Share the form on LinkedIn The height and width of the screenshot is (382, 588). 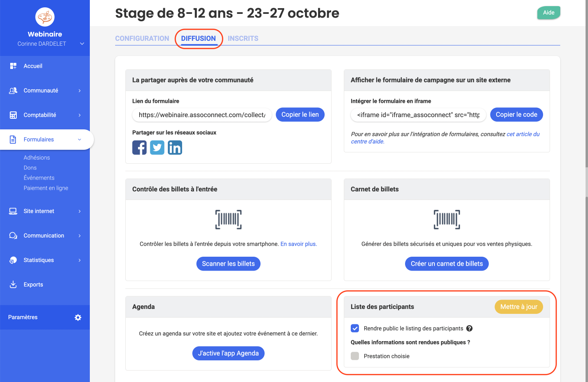click(x=175, y=148)
